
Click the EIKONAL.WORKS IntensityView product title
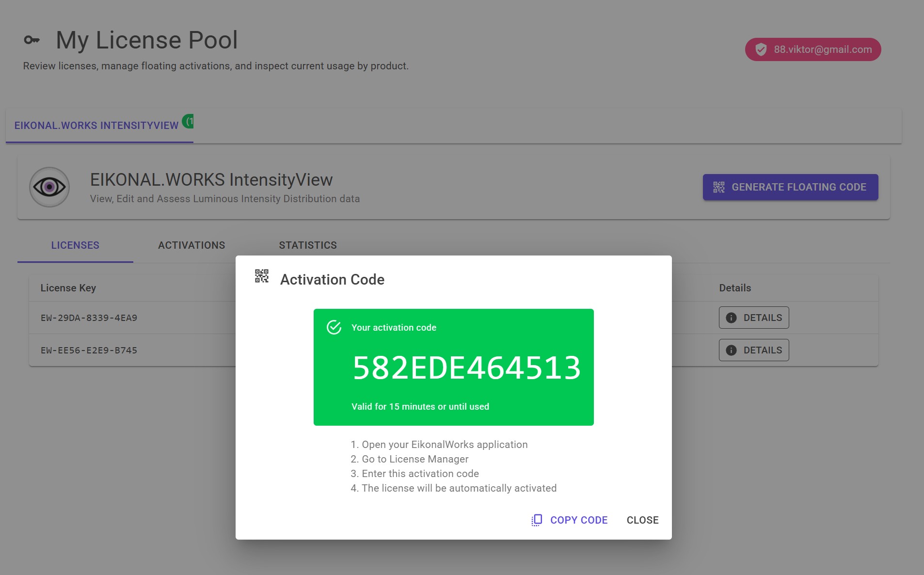(x=211, y=180)
